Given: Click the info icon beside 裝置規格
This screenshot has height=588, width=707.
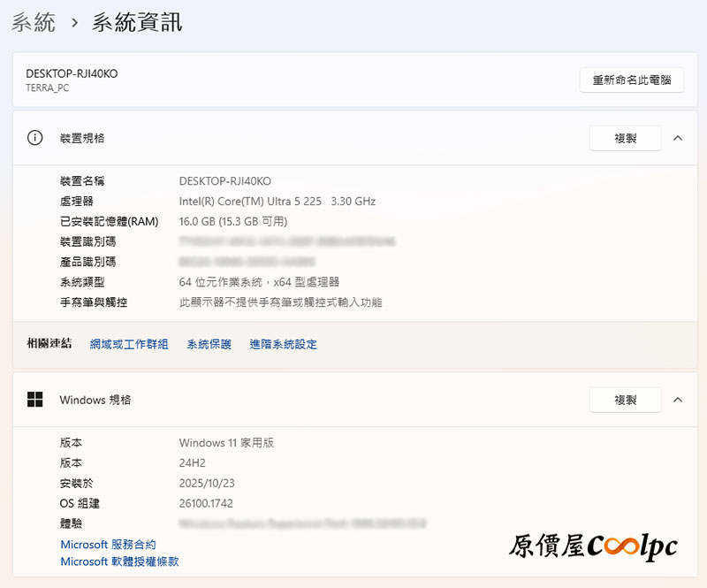Looking at the screenshot, I should [x=35, y=138].
